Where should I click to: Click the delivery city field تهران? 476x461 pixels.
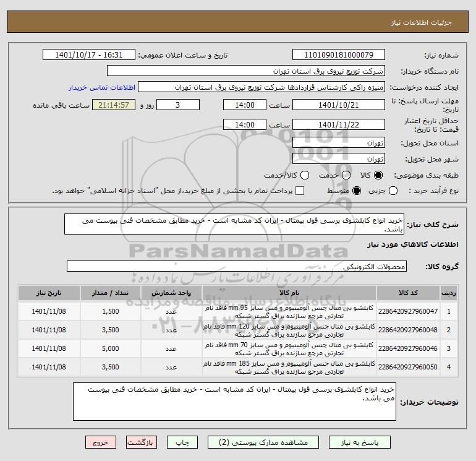tap(339, 158)
